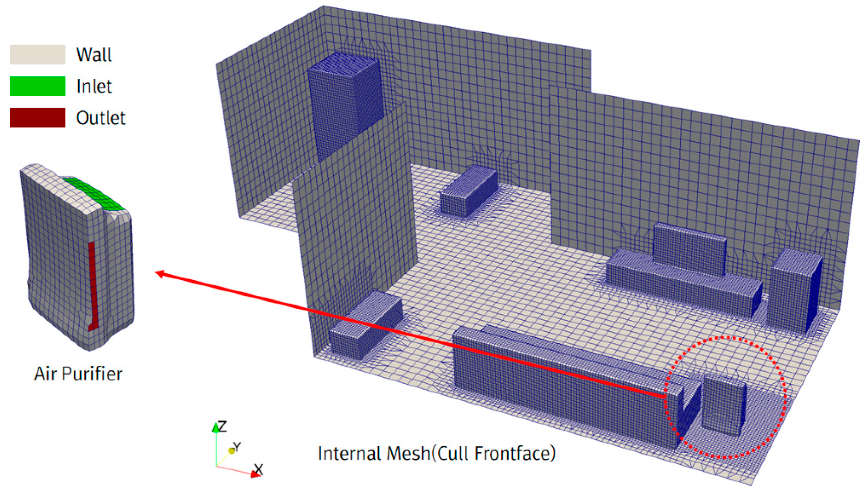Click the Air Purifier caption text

[x=78, y=374]
